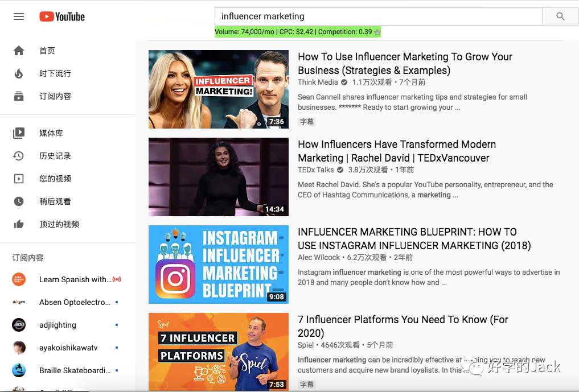The image size is (579, 392).
Task: Click the Sean Cannell shares description text
Action: (412, 102)
